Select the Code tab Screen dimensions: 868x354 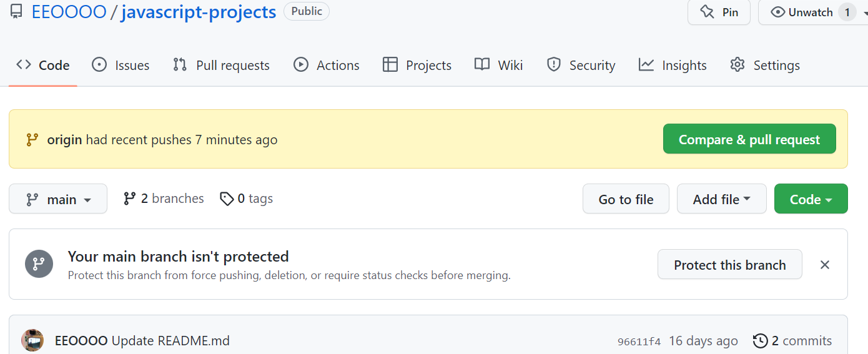coord(43,65)
